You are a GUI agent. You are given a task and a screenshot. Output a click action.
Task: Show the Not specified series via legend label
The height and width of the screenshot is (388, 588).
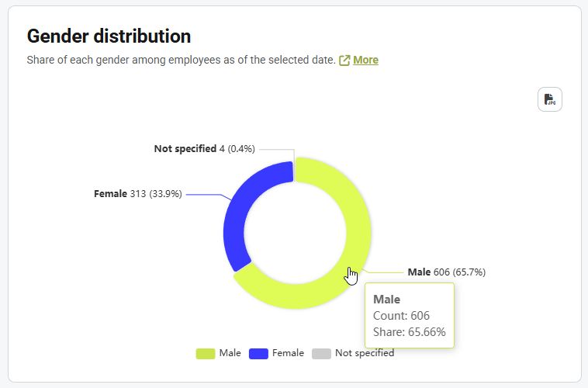[364, 353]
